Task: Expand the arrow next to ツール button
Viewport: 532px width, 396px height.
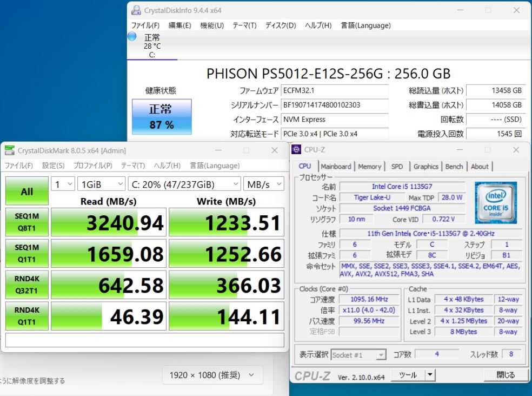Action: (430, 375)
